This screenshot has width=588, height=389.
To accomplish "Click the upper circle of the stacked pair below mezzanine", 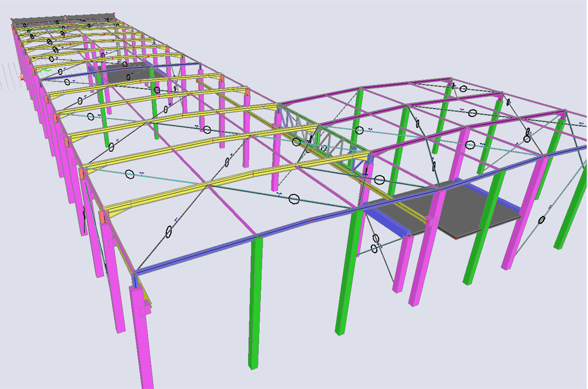I will pos(376,238).
